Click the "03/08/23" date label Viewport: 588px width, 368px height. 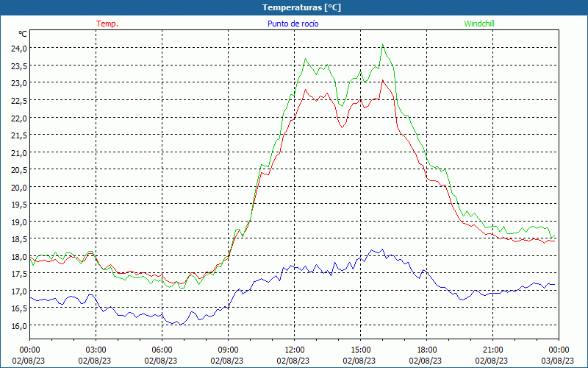558,361
